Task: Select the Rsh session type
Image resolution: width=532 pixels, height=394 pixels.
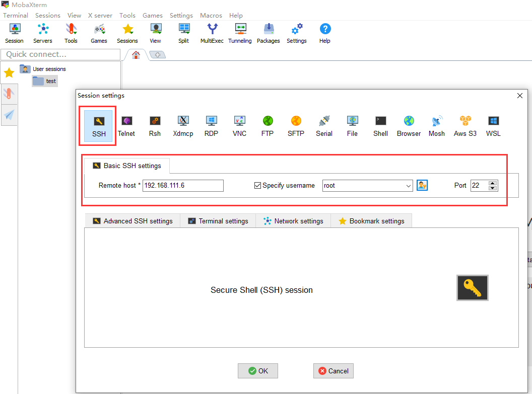Action: (x=155, y=126)
